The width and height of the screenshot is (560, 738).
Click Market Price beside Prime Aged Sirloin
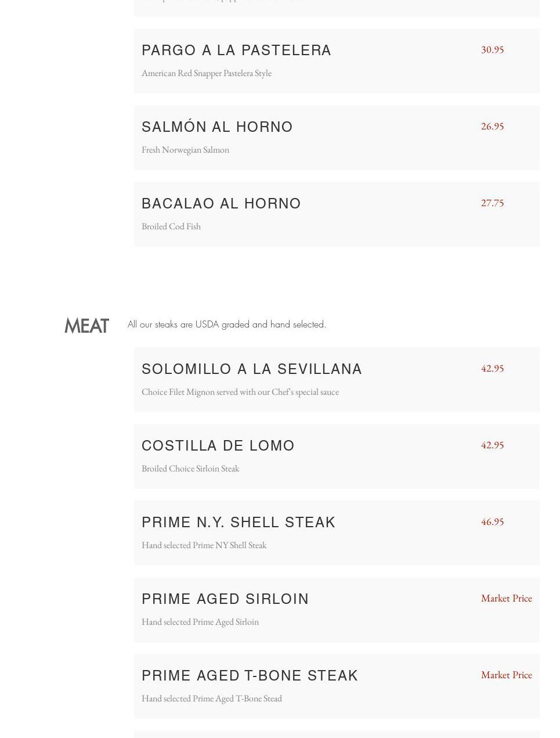506,598
